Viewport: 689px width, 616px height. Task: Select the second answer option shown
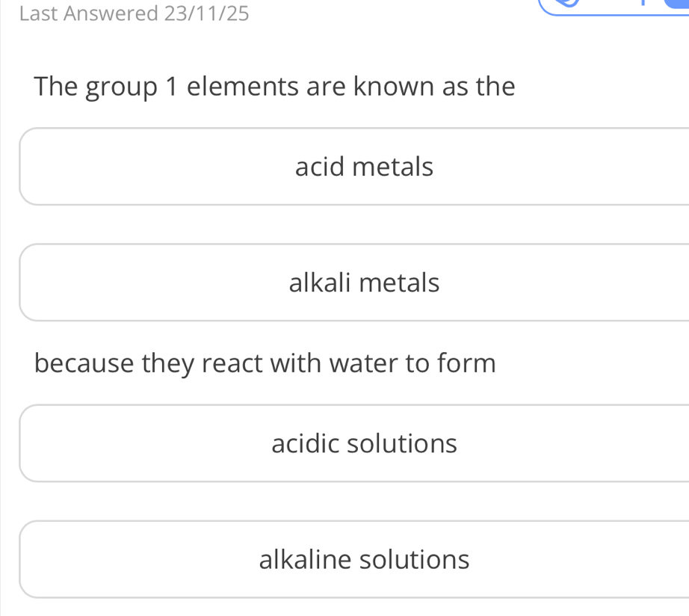(364, 282)
